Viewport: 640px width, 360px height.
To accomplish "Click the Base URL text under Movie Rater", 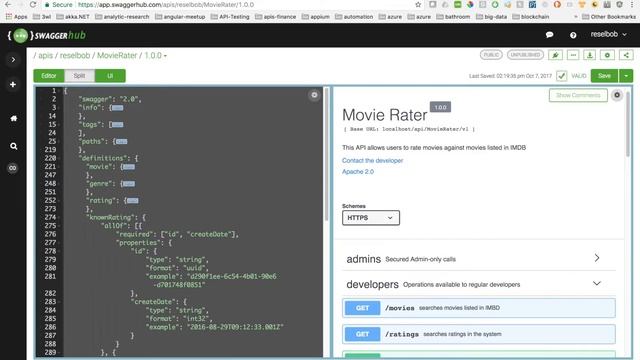I will click(409, 129).
